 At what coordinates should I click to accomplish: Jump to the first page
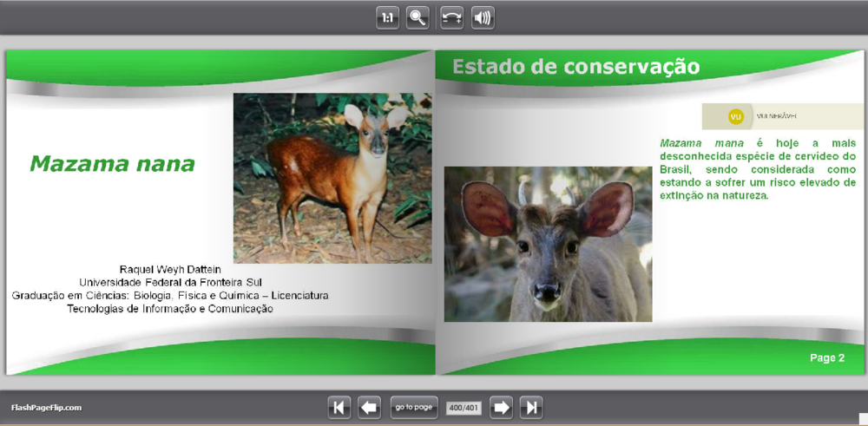339,407
